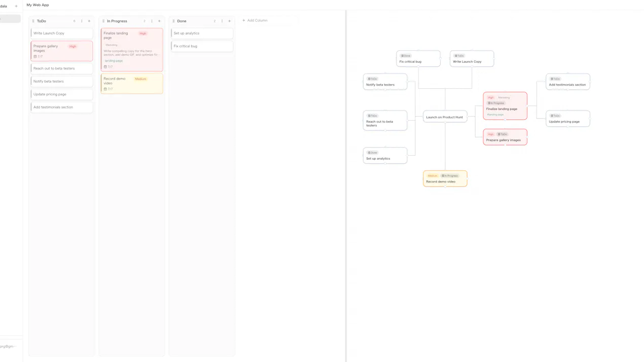Click the Done status badge on Fix critical bug node
The image size is (644, 362).
coord(406,56)
